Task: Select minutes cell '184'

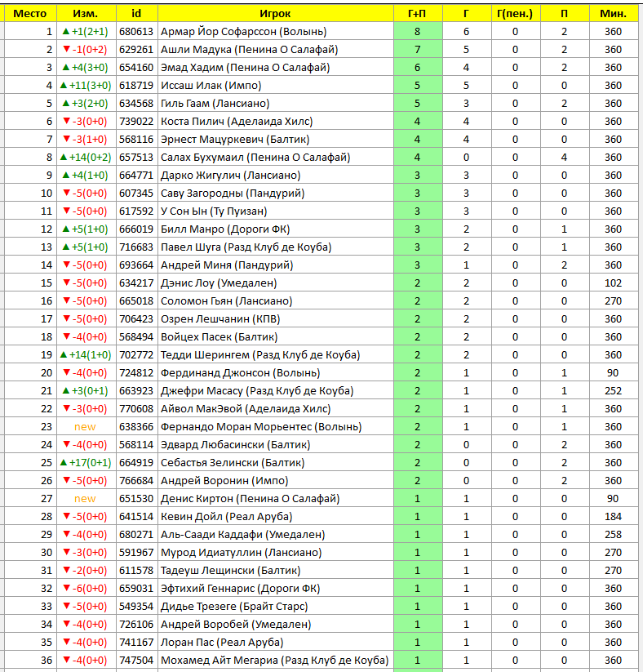Action: (614, 517)
